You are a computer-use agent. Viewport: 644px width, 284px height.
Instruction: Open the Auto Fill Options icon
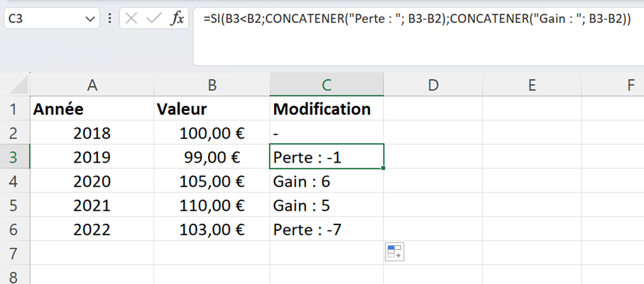point(395,251)
